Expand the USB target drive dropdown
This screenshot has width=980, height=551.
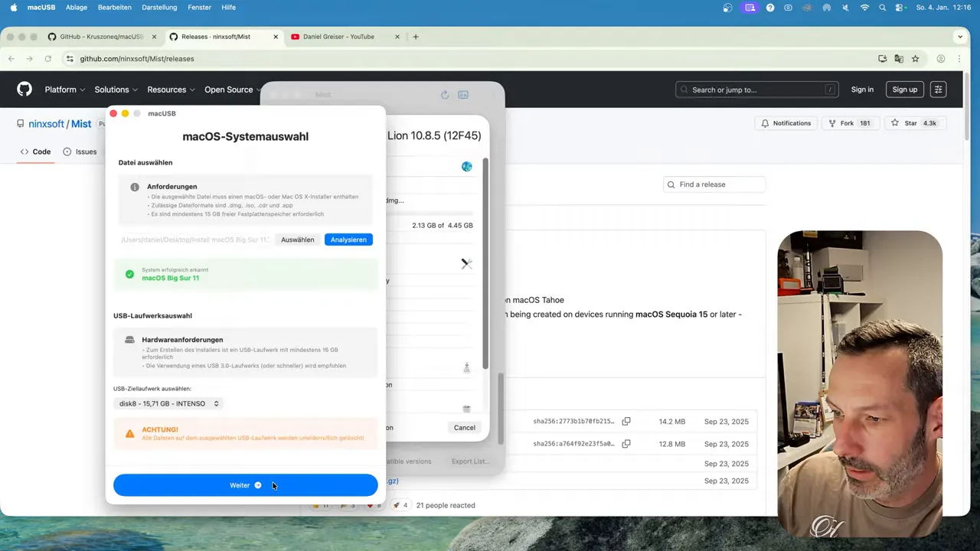click(x=168, y=403)
